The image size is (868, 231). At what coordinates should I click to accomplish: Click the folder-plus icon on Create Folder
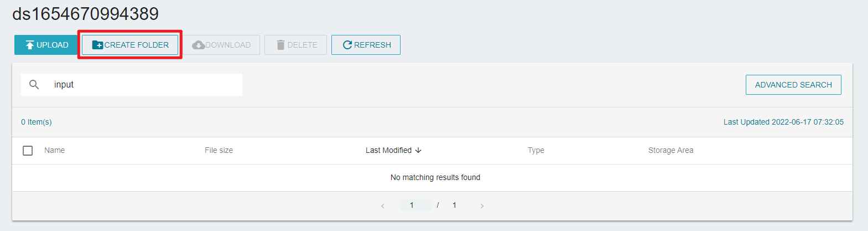(97, 45)
